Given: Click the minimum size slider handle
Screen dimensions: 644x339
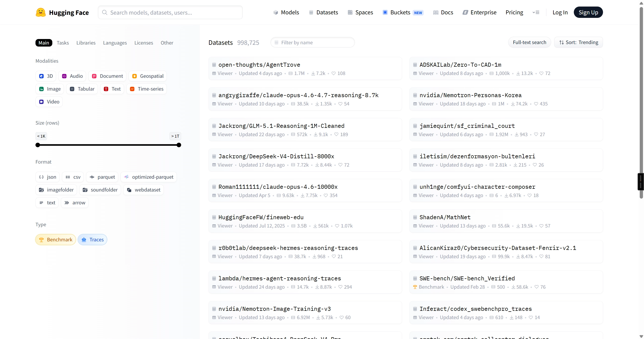Looking at the screenshot, I should click(x=38, y=145).
